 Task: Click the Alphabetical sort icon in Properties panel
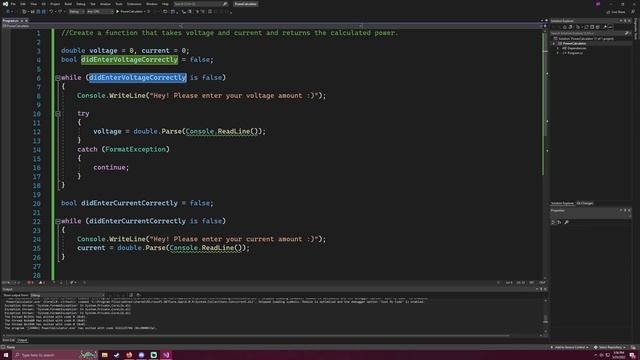559,222
